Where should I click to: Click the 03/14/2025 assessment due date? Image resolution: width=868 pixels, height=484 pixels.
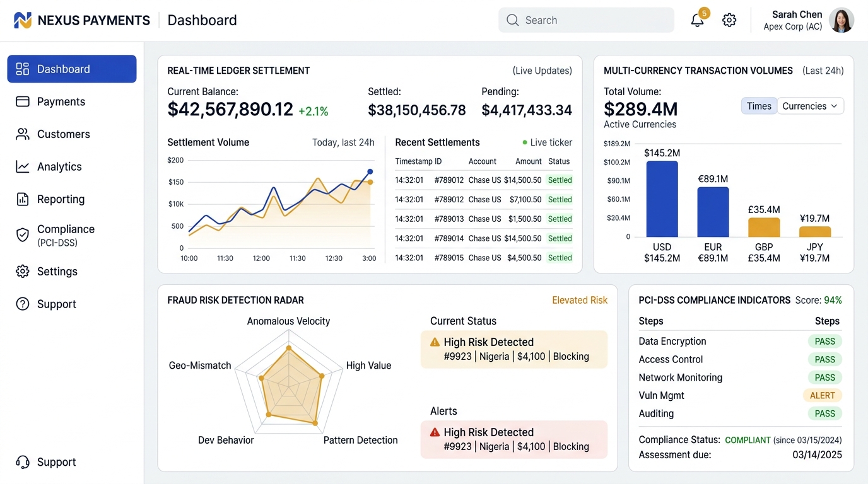pos(818,454)
